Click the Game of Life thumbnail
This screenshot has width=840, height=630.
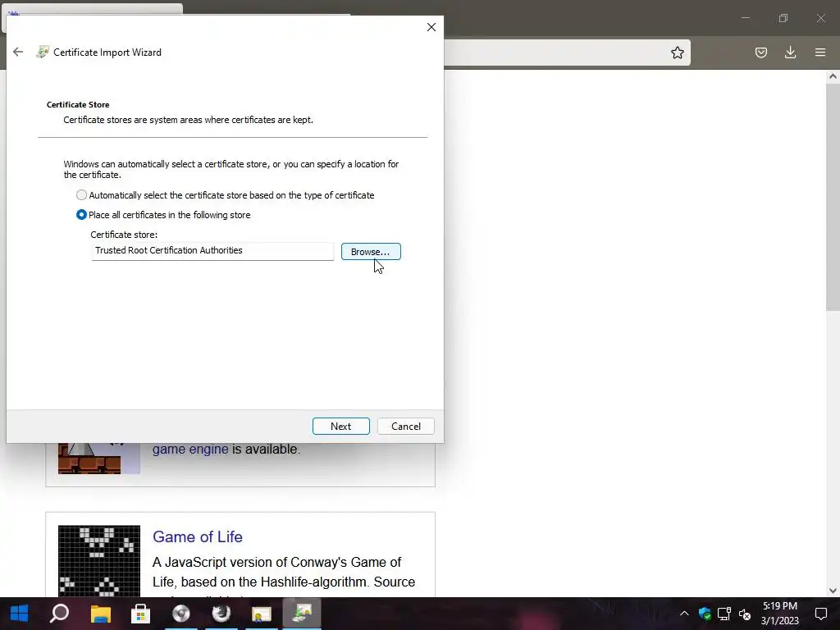[x=99, y=561]
